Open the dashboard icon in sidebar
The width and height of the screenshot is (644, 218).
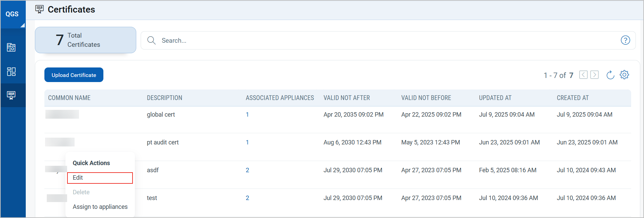12,72
